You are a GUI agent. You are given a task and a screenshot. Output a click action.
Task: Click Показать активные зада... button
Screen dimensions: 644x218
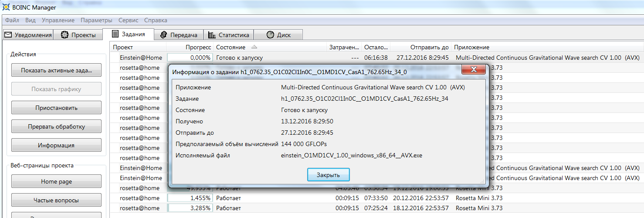tap(56, 70)
